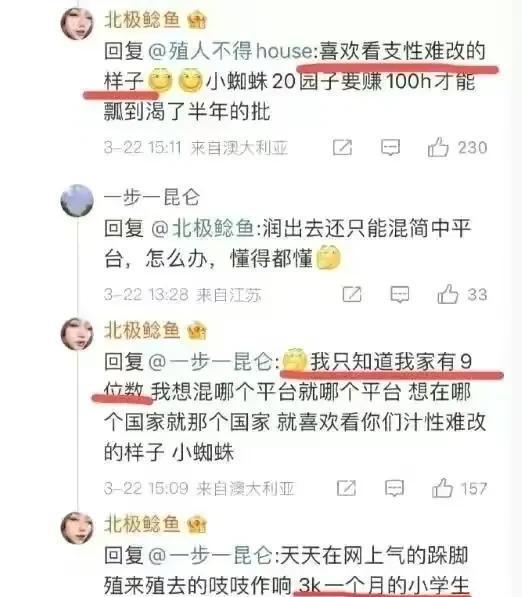
Task: Tap 北极鲶鱼's avatar on the last comment
Action: coord(77,528)
